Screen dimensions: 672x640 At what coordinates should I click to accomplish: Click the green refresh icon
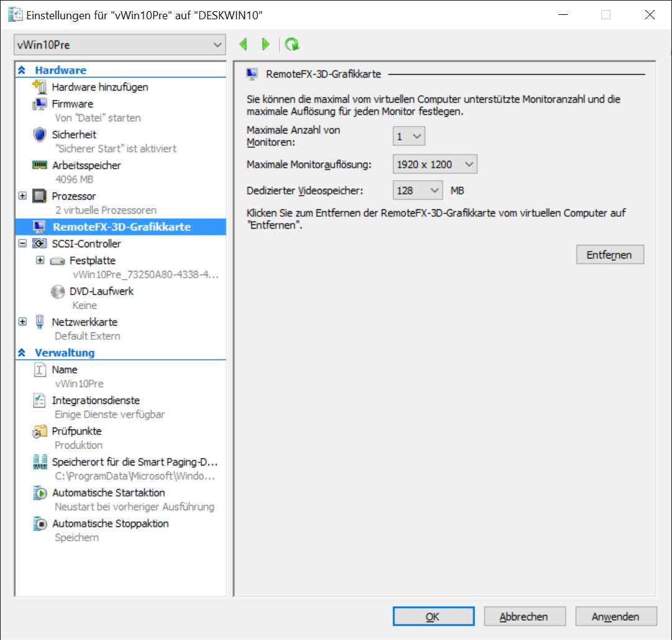tap(292, 44)
